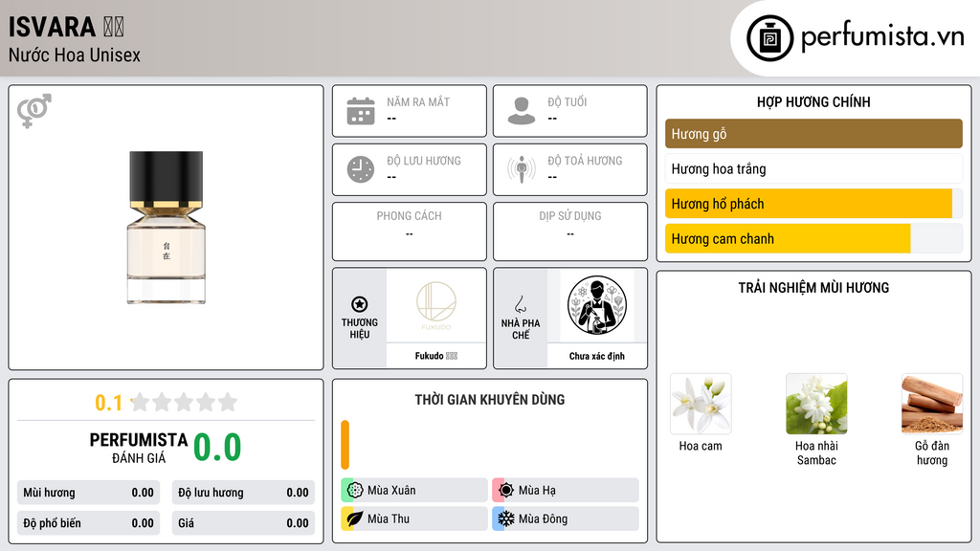Click the Hoa cam note label
980x551 pixels.
click(x=701, y=446)
